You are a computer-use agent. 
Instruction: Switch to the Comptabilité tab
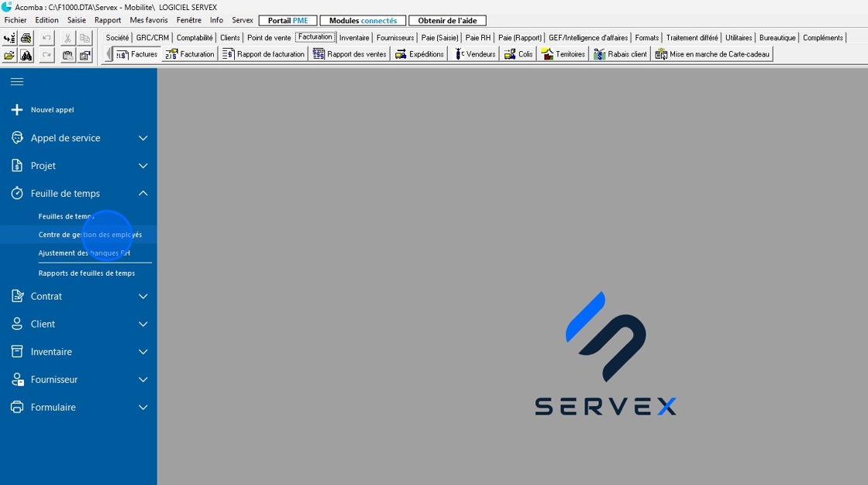pyautogui.click(x=195, y=38)
